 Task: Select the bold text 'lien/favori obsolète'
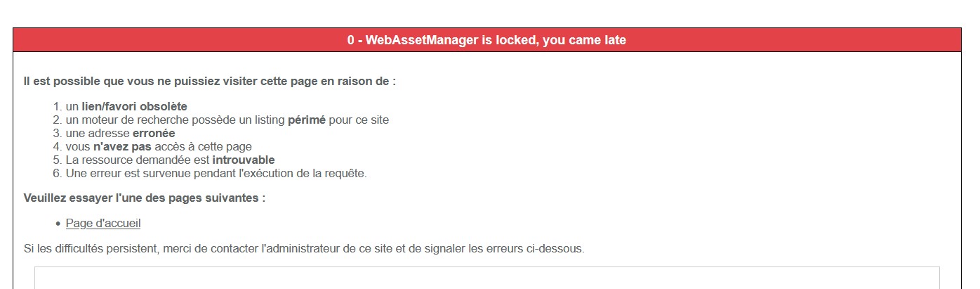coord(135,107)
